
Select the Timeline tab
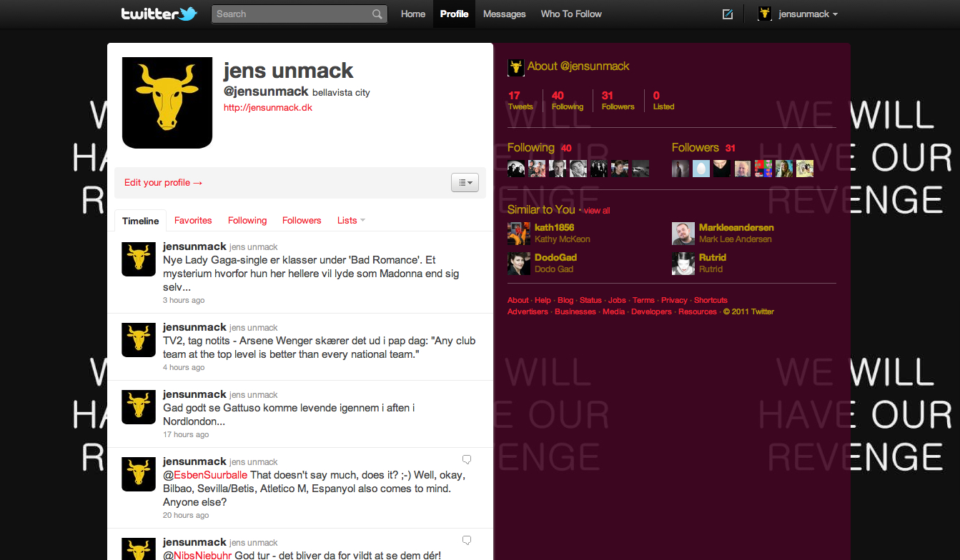(x=140, y=221)
